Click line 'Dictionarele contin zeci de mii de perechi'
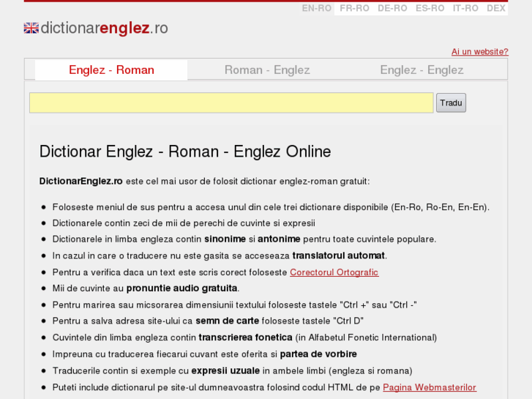This screenshot has height=399, width=532. (x=184, y=223)
